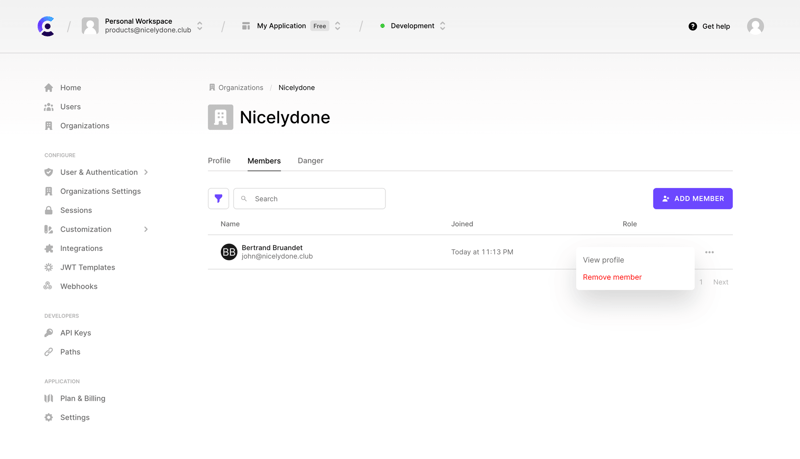Image resolution: width=800 pixels, height=459 pixels.
Task: Click the application icon beside My Application
Action: pos(246,26)
